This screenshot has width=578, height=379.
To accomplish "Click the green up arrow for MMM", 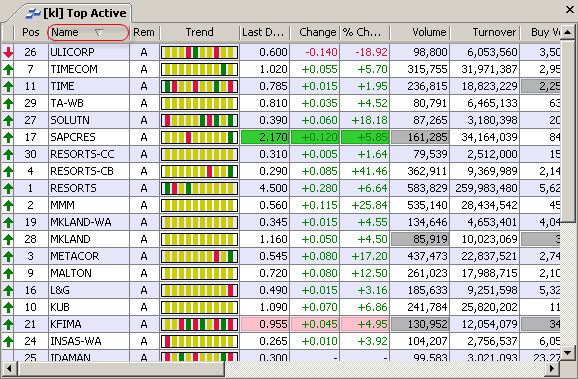I will 8,205.
